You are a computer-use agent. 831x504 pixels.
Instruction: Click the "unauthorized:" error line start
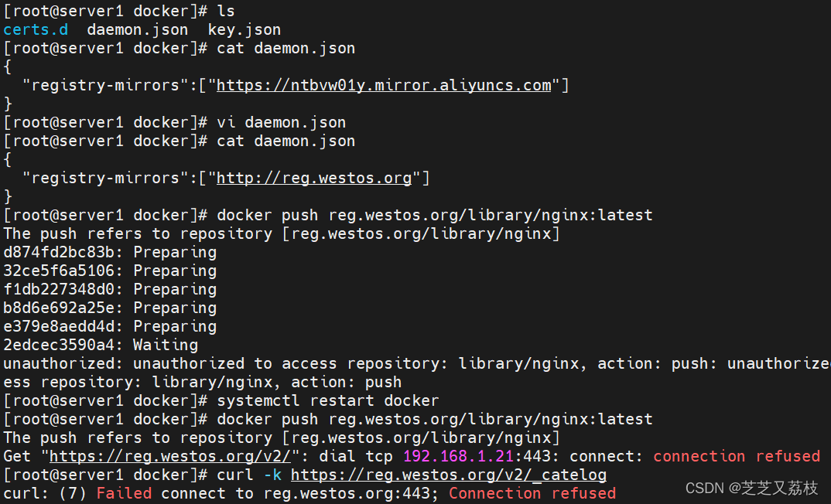pyautogui.click(x=63, y=363)
